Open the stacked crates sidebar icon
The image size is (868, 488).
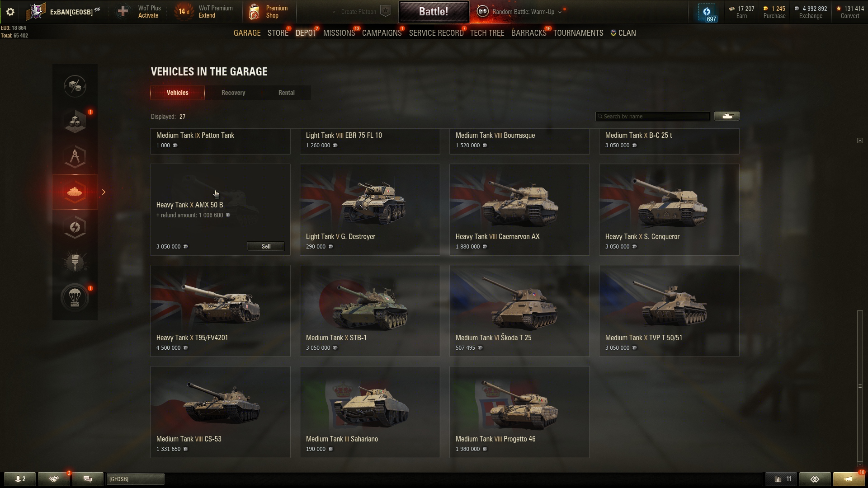(75, 122)
